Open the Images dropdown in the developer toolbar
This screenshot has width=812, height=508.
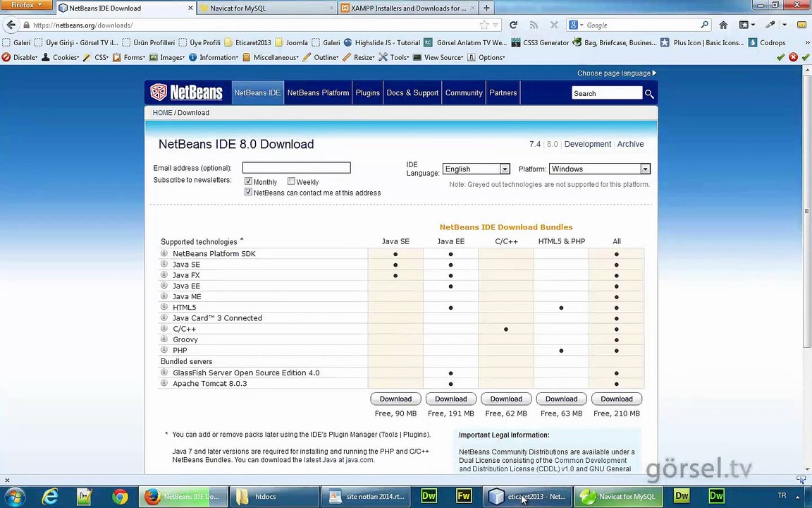tap(167, 58)
